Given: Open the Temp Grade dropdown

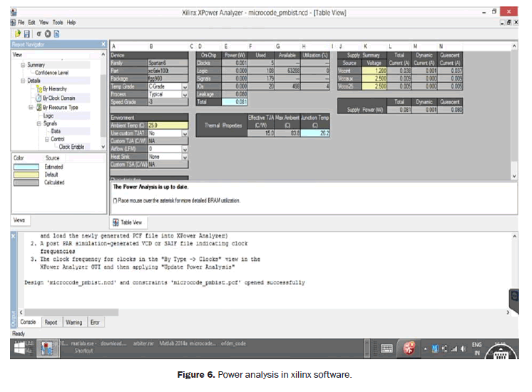Looking at the screenshot, I should click(x=185, y=86).
